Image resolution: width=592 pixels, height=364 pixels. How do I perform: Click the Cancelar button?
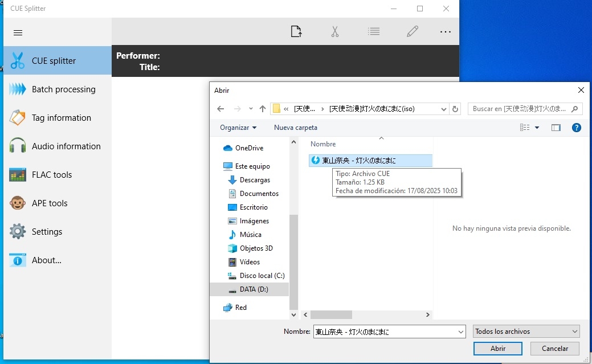554,349
